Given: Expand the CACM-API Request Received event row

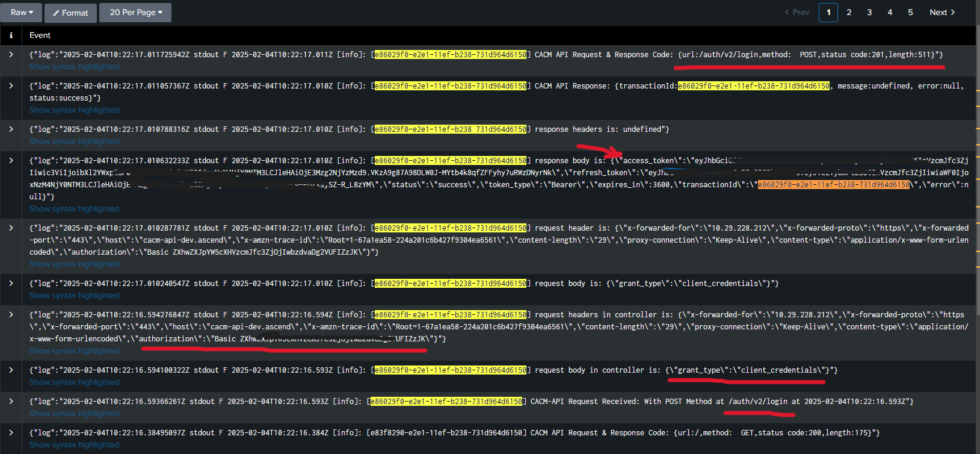Looking at the screenshot, I should point(11,402).
